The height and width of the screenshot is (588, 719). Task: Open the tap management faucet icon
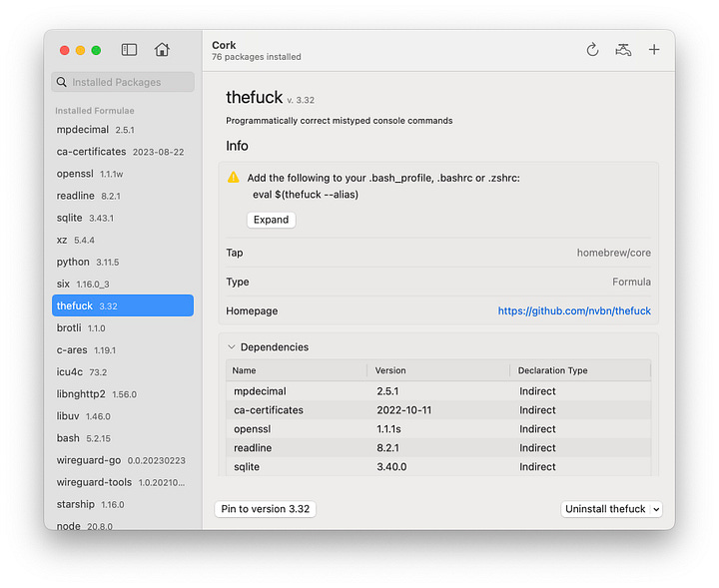[x=623, y=50]
